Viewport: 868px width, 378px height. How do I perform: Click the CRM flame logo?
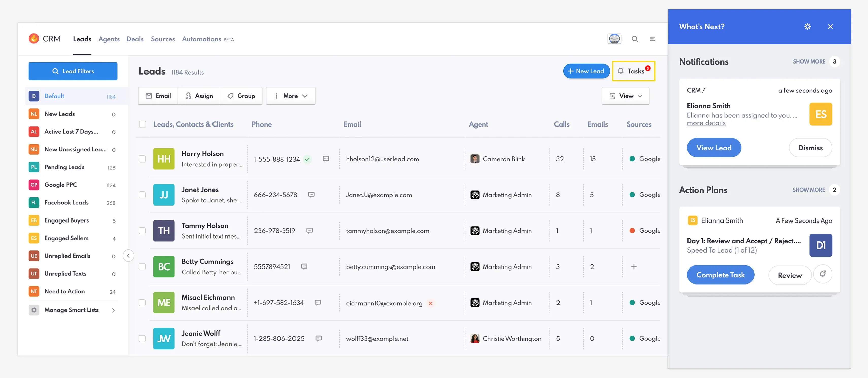[34, 39]
